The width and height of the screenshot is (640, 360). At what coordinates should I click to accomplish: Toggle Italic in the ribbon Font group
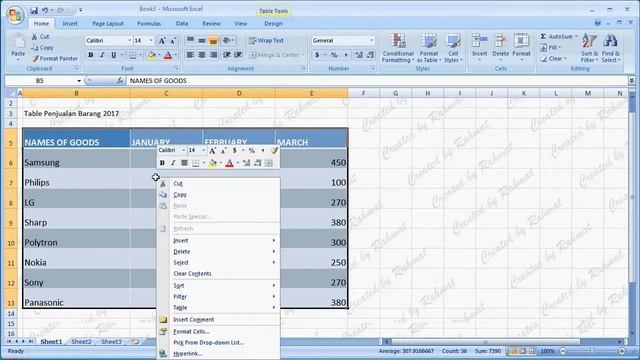[102, 55]
